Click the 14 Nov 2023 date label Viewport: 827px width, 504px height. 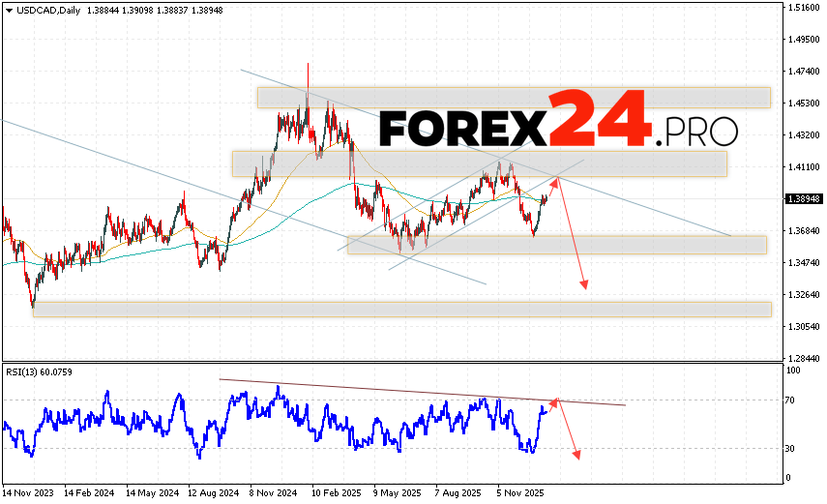(x=29, y=491)
